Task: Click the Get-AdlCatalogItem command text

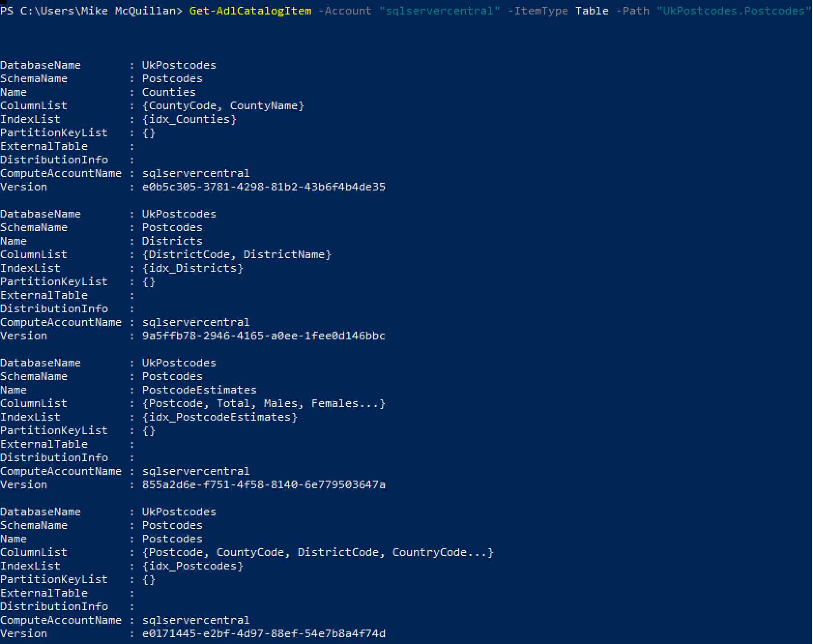Action: coord(250,11)
